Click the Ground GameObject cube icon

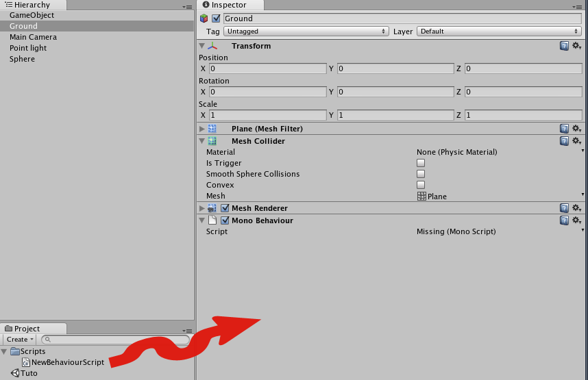(x=204, y=18)
